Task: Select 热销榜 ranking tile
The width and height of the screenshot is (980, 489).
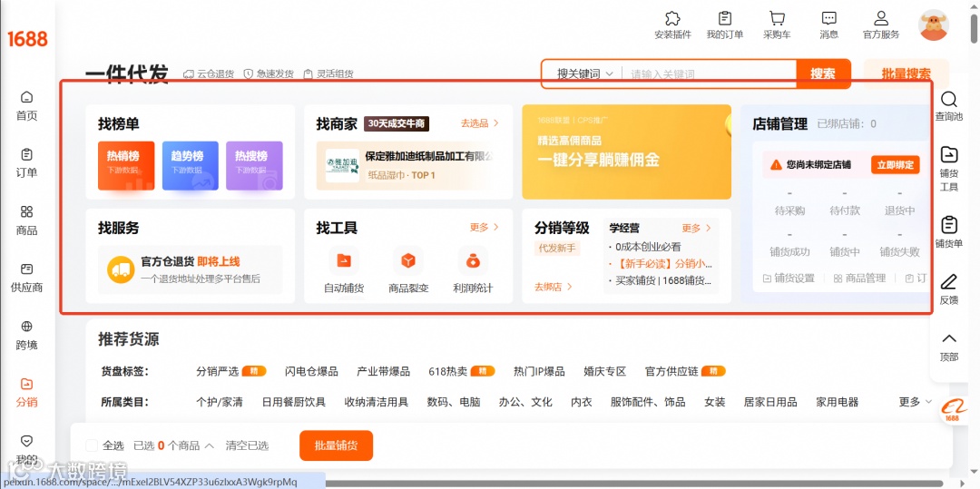Action: (126, 165)
